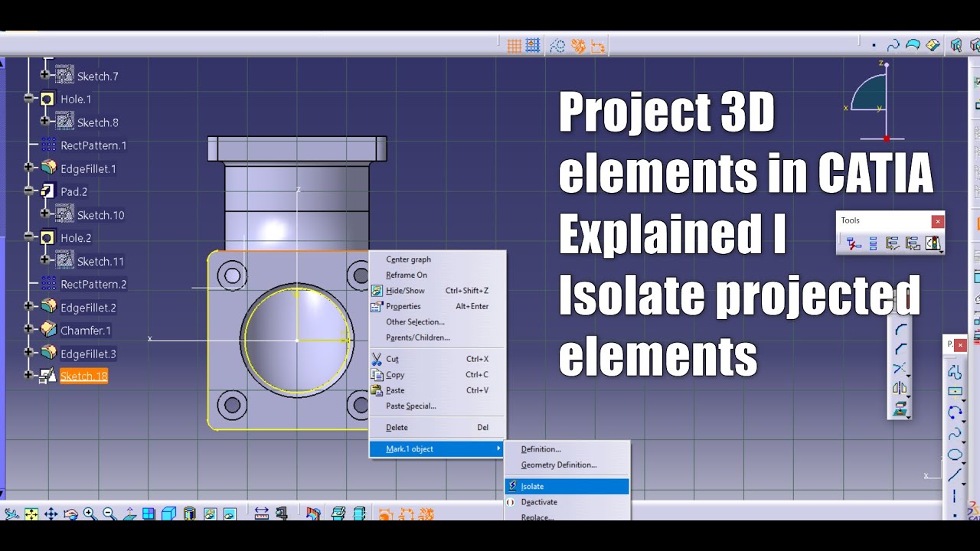This screenshot has width=980, height=551.
Task: Select the Pan view tool
Action: point(51,514)
